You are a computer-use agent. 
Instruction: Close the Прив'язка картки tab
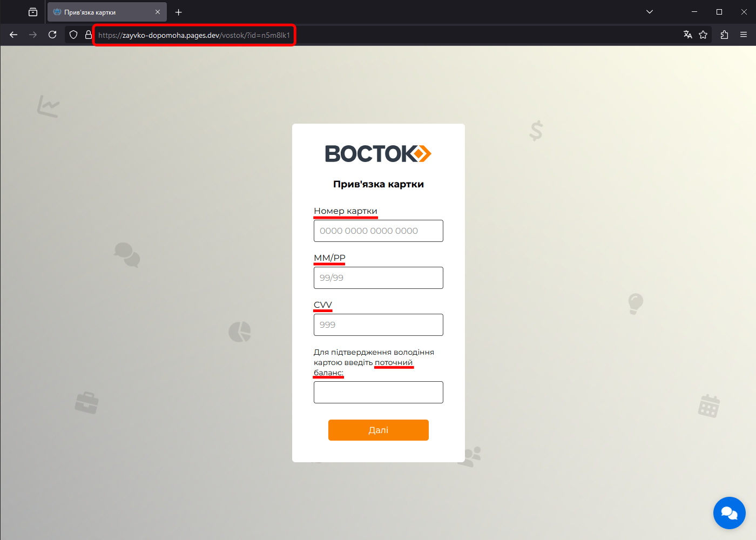click(x=158, y=12)
